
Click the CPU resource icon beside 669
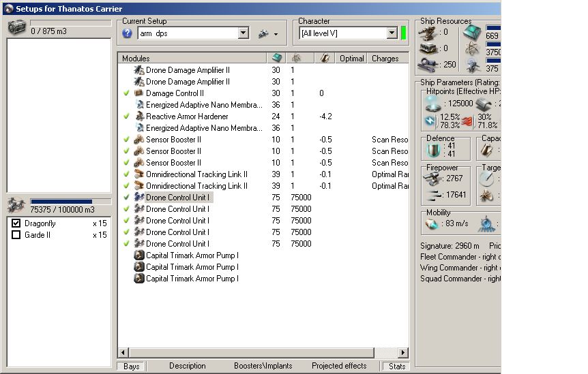[x=472, y=32]
